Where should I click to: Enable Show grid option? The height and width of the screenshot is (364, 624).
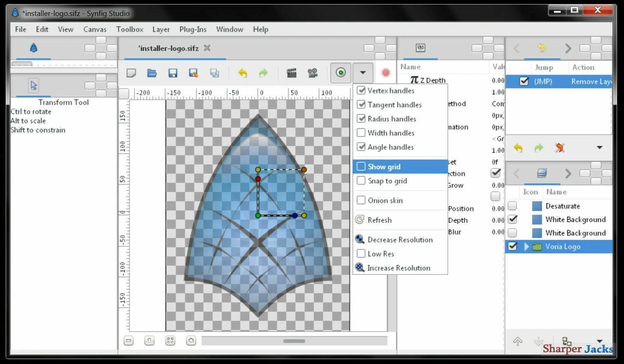(400, 166)
